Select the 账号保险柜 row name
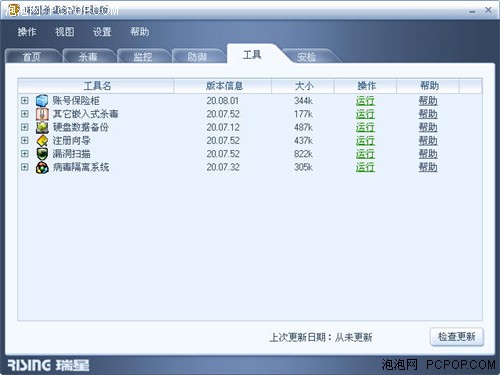 tap(76, 101)
